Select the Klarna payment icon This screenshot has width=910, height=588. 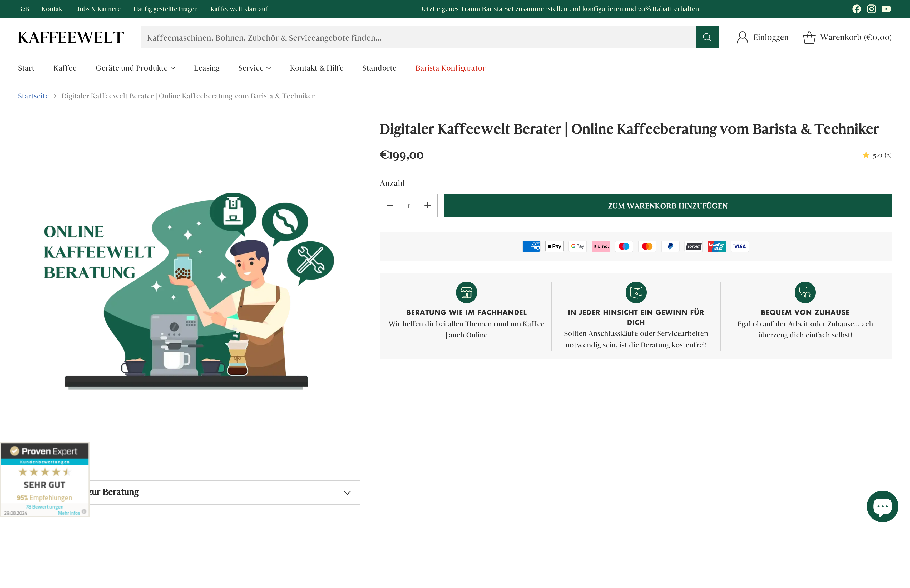tap(601, 246)
